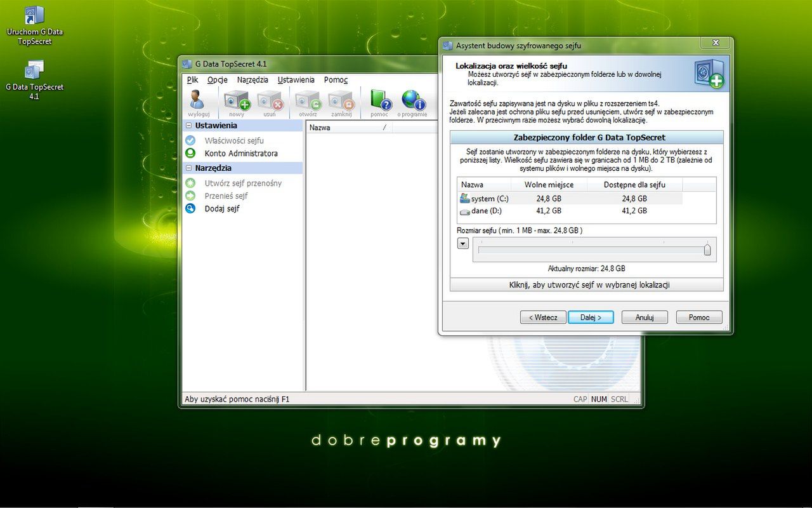The height and width of the screenshot is (508, 812).
Task: Click the Anuluj button
Action: pos(645,317)
